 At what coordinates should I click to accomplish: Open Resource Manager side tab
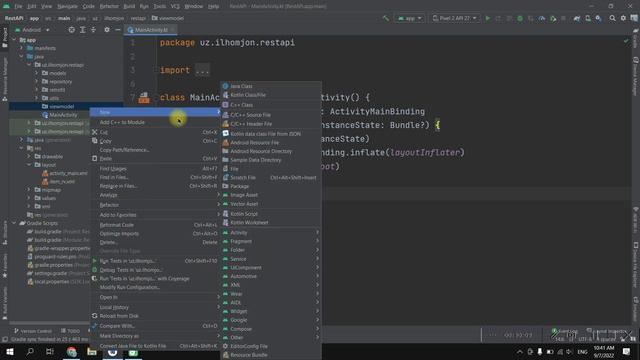tap(5, 79)
